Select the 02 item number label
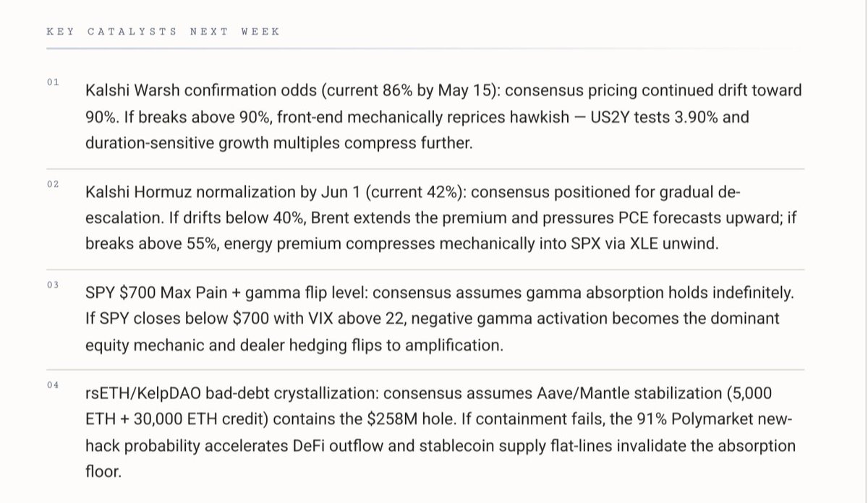This screenshot has width=868, height=503. [x=53, y=184]
